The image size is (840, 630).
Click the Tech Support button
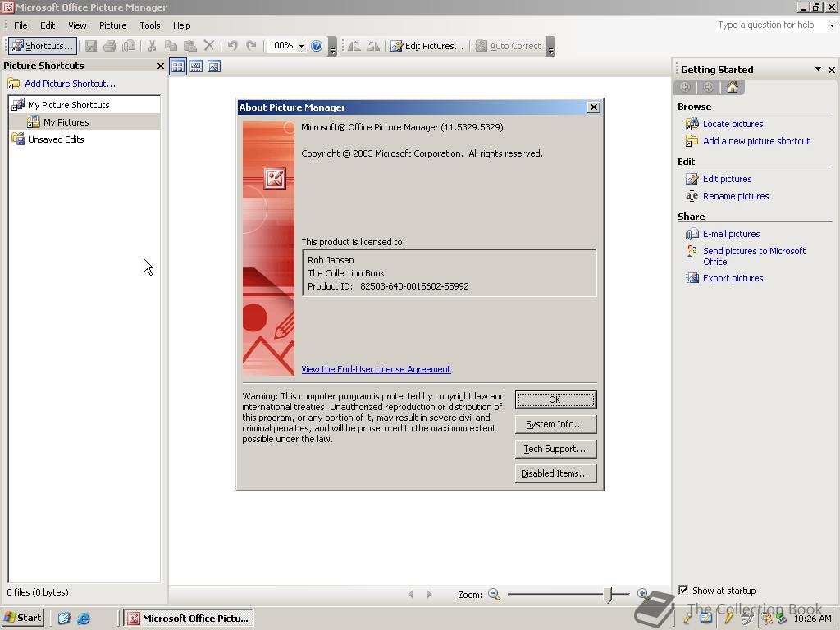(555, 449)
